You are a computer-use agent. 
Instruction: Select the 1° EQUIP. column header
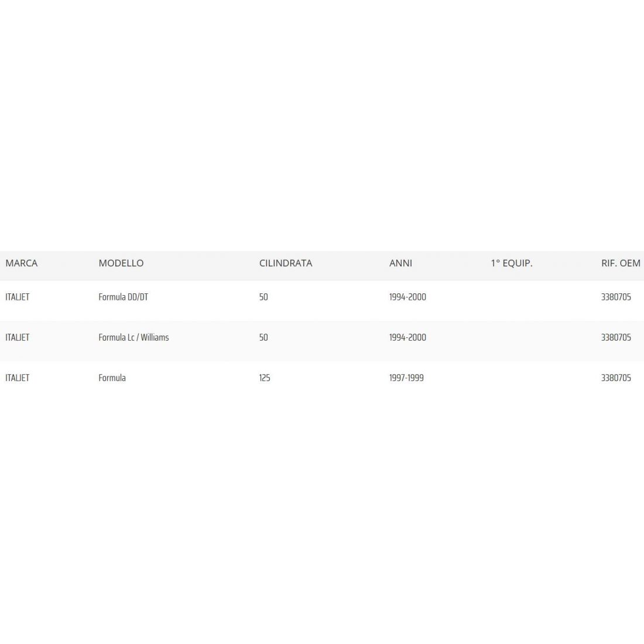point(512,263)
